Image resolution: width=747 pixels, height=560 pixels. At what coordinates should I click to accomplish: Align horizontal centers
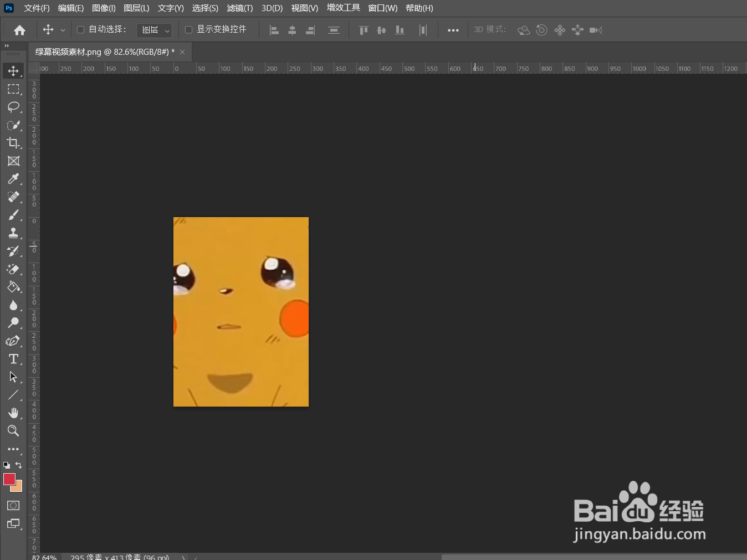pos(292,30)
